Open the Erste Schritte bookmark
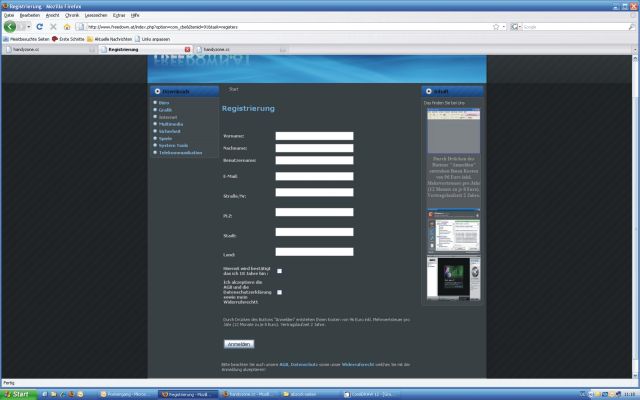The height and width of the screenshot is (400, 640). (x=68, y=39)
